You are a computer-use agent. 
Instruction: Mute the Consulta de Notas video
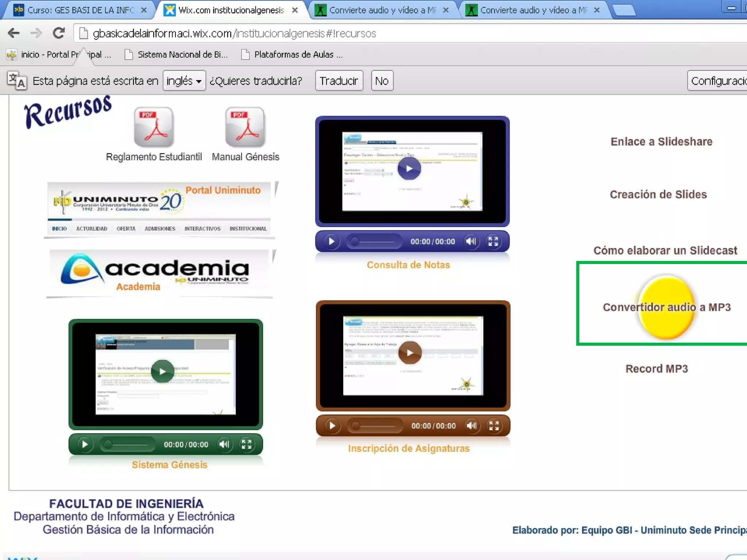pyautogui.click(x=471, y=241)
